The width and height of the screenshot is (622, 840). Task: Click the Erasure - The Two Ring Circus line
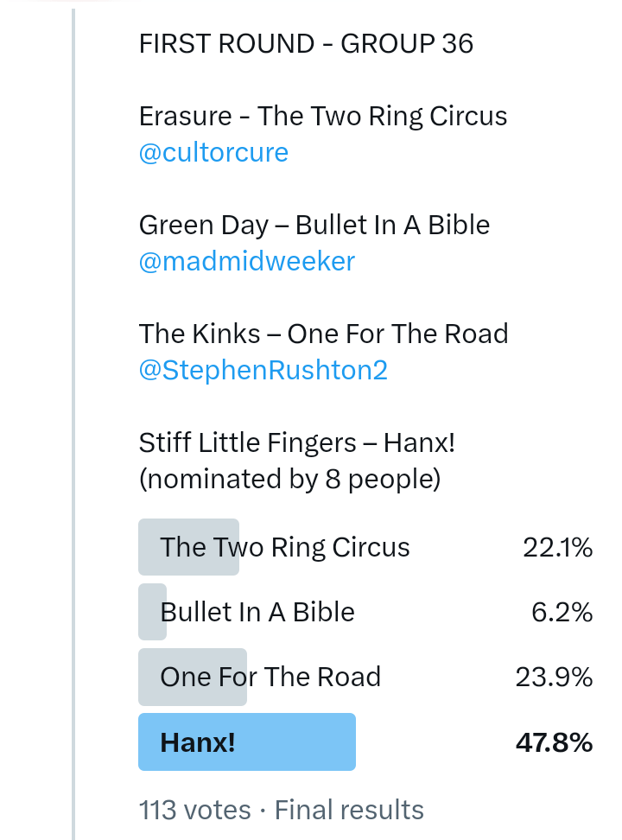click(x=322, y=116)
